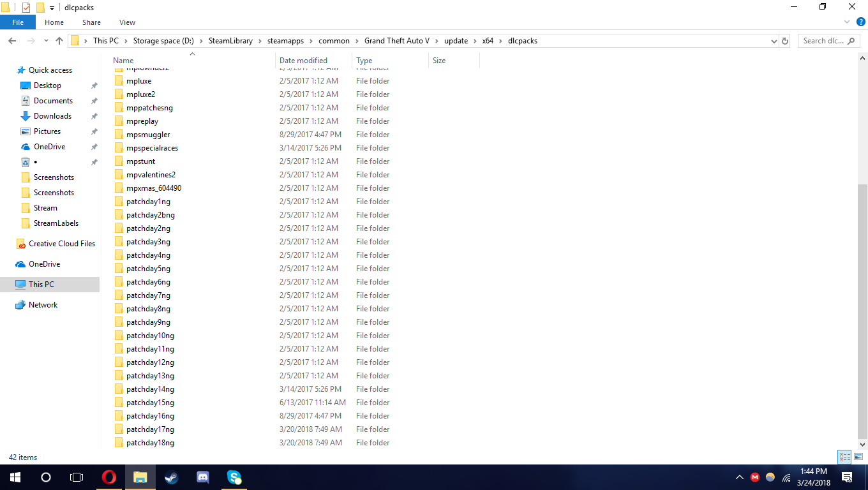
Task: Open the recent locations dropdown
Action: [x=46, y=41]
